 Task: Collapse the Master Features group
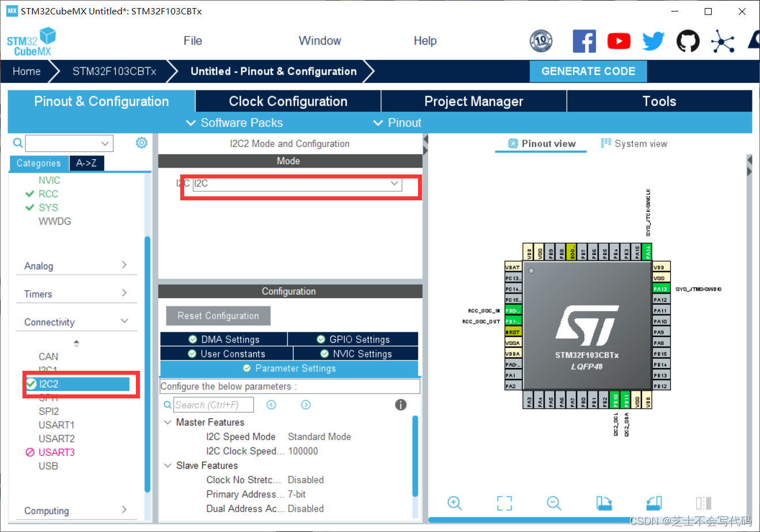tap(168, 423)
